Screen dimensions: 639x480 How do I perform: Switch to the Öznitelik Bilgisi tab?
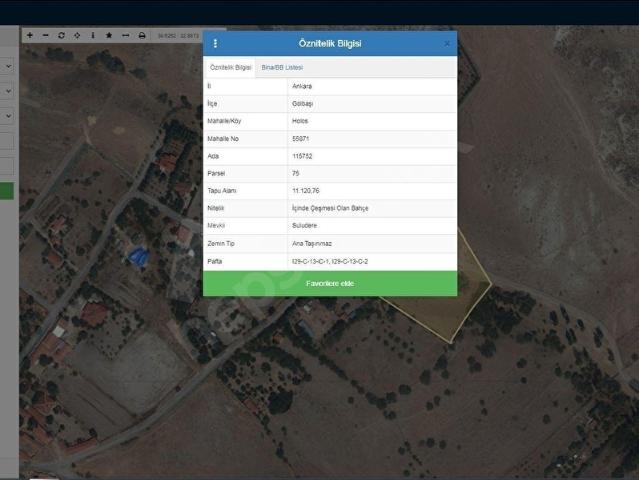[231, 67]
